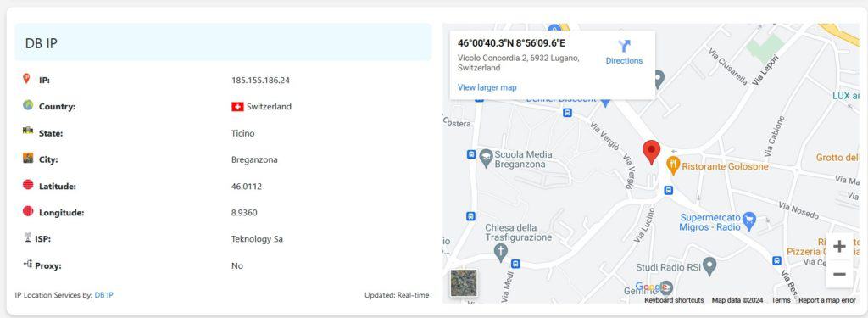Select the Chiesa della Trasfigurazione church marker

tap(500, 253)
